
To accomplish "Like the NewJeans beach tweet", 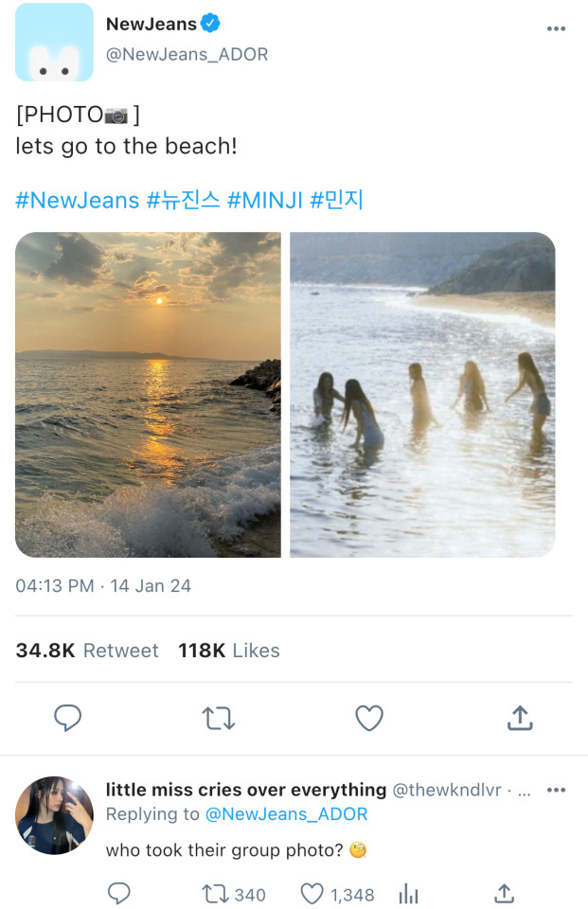I will [x=368, y=719].
